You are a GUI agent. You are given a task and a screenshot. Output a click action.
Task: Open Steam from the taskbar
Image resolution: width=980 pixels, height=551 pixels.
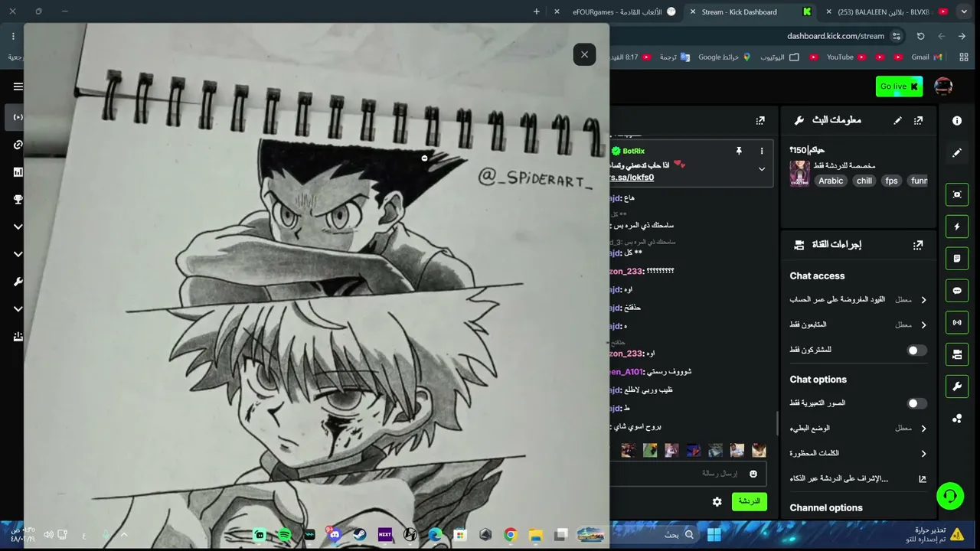pyautogui.click(x=359, y=535)
